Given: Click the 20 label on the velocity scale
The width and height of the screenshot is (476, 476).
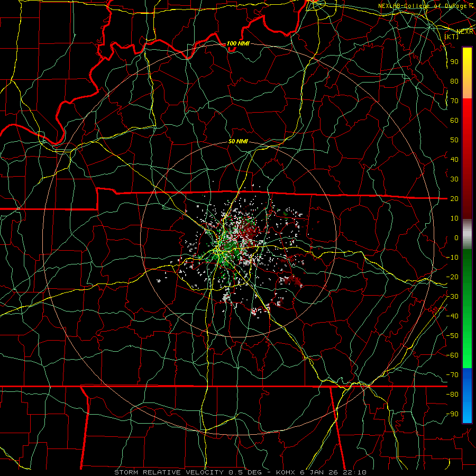Looking at the screenshot, I should [454, 198].
